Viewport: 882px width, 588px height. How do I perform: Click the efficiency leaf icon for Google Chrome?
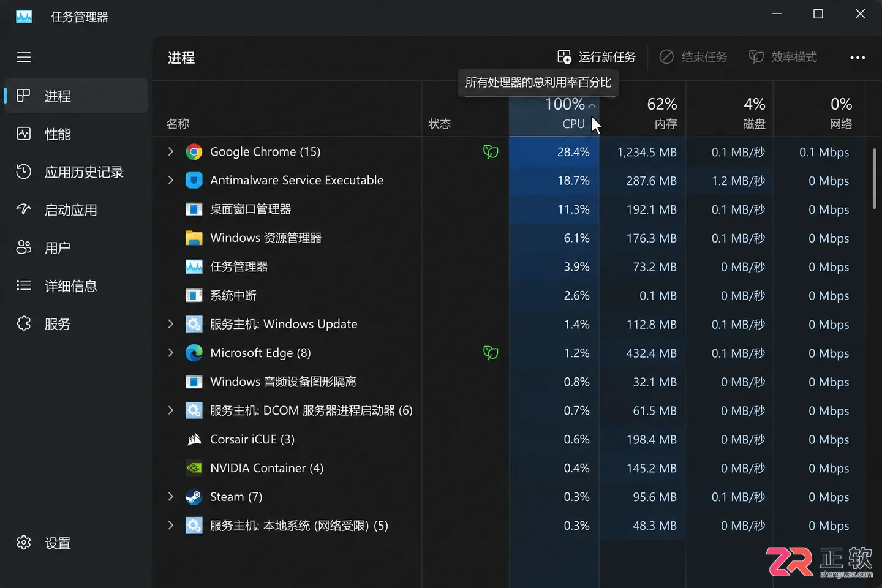[x=491, y=152]
